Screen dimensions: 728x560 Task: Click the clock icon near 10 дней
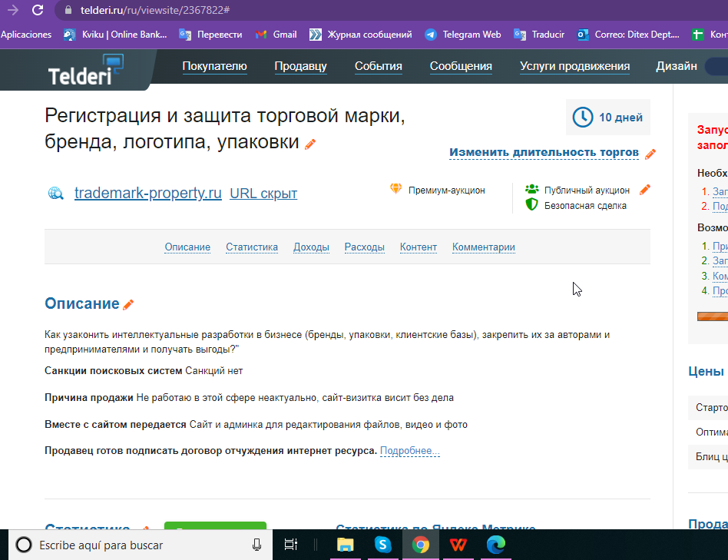(x=583, y=117)
